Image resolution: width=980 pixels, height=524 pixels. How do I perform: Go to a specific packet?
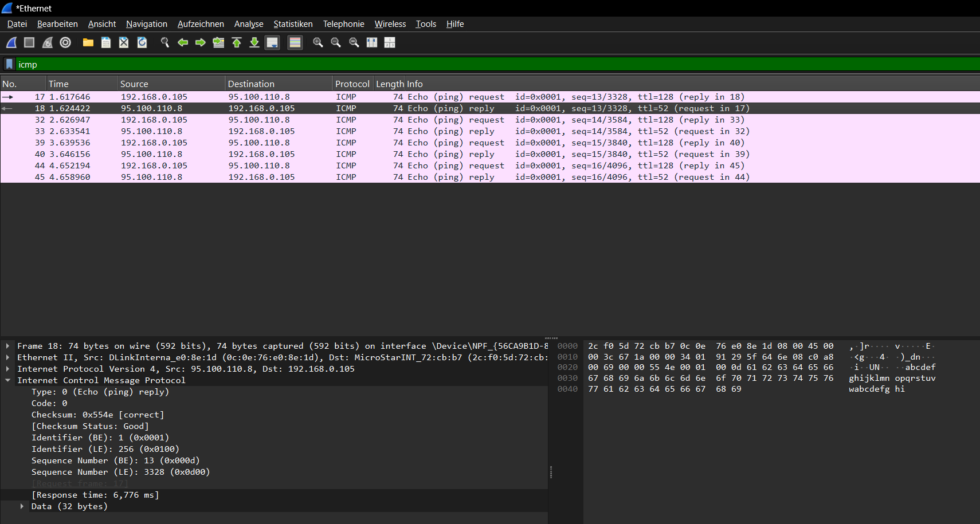pos(218,42)
